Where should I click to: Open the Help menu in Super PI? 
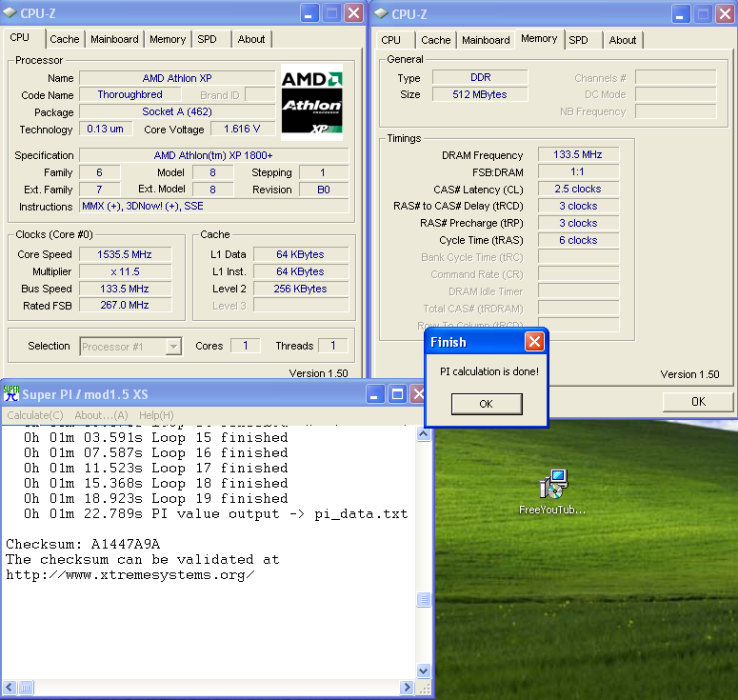(x=156, y=415)
